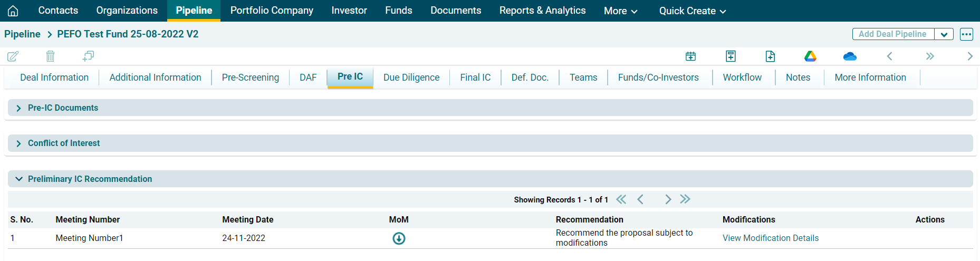Screen dimensions: 980x261
Task: Click the calendar add icon in toolbar
Action: (690, 56)
